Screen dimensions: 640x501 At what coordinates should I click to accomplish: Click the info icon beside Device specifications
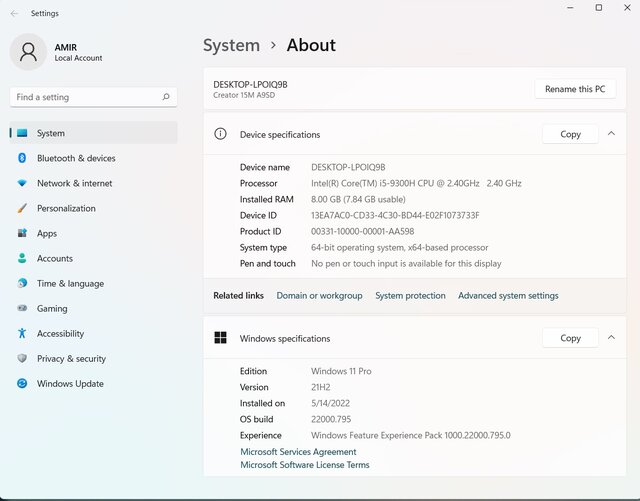220,134
